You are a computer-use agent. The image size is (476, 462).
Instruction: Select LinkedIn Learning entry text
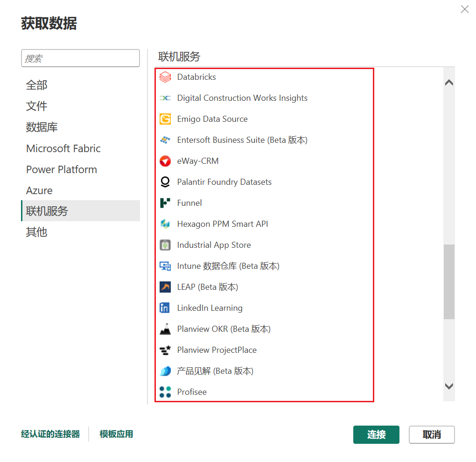210,308
